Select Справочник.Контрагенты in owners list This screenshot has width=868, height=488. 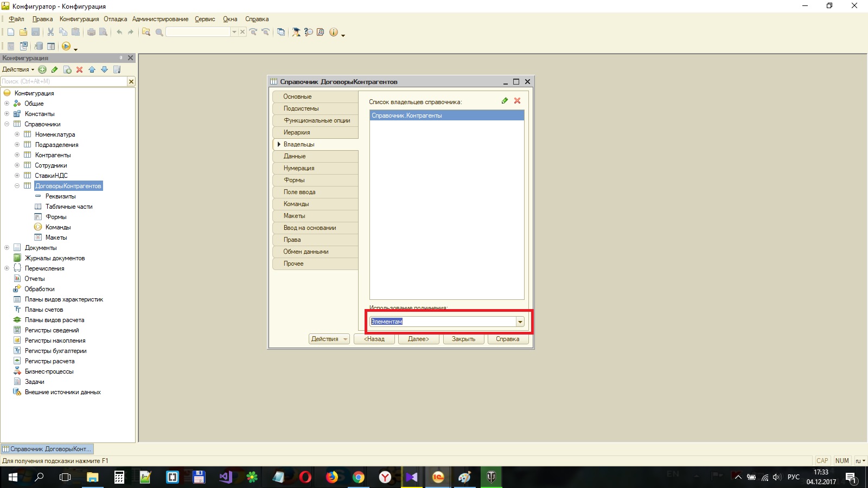point(447,115)
